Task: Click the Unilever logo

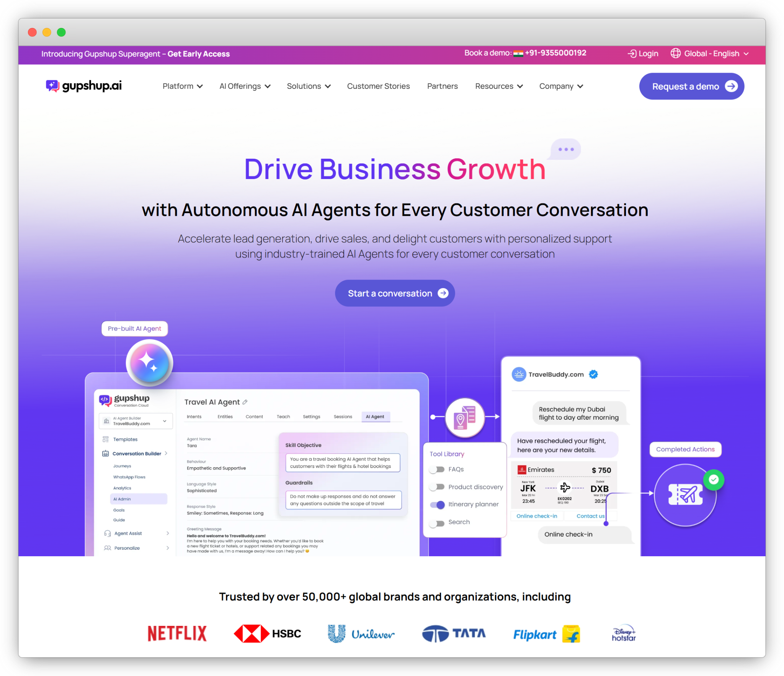Action: (x=361, y=634)
